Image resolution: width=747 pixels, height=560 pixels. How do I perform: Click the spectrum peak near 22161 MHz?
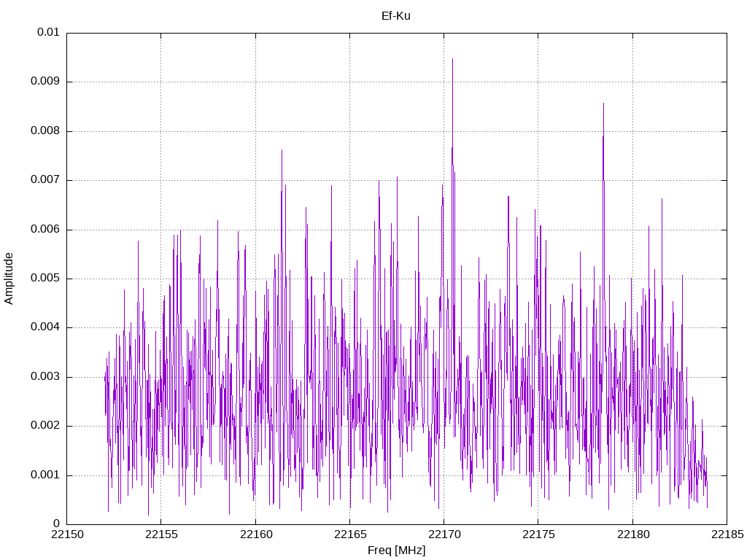click(x=282, y=150)
